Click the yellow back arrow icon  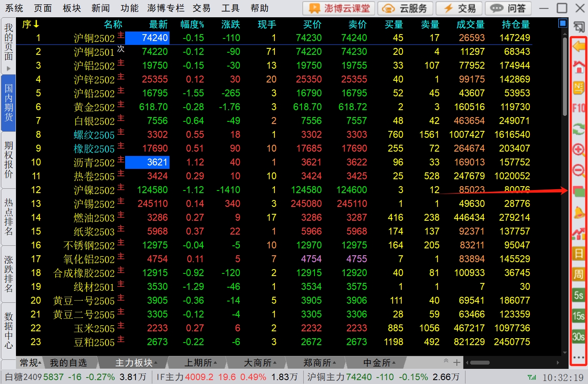(578, 46)
